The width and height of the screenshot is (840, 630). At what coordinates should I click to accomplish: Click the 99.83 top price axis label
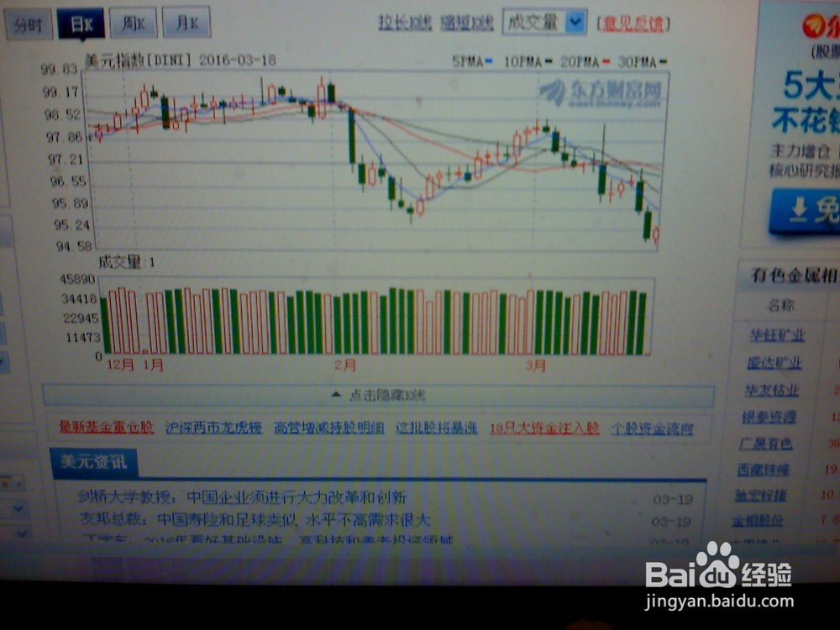tap(60, 69)
